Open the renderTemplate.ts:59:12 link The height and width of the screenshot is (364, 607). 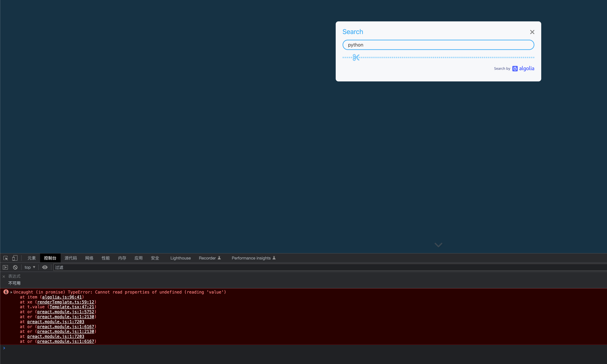pos(66,302)
